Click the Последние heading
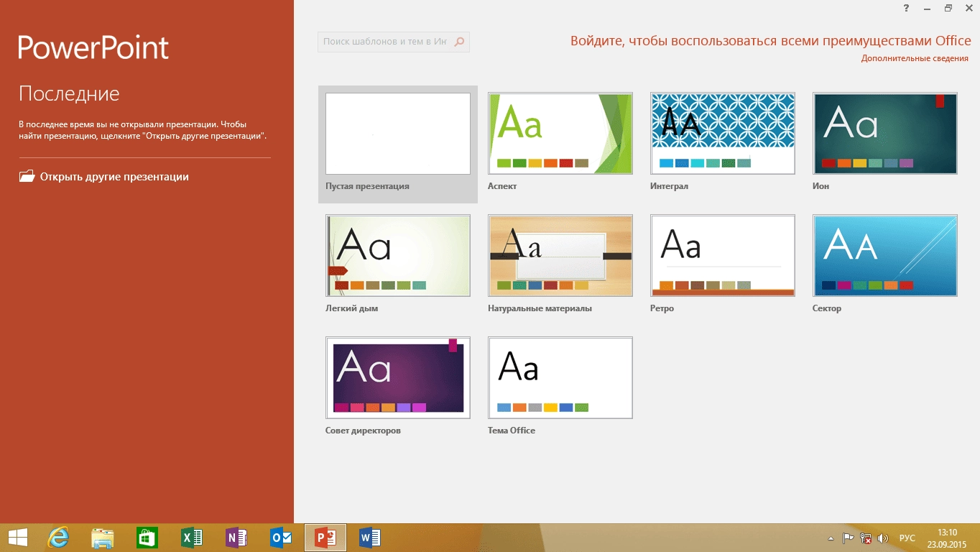The width and height of the screenshot is (980, 552). 69,93
